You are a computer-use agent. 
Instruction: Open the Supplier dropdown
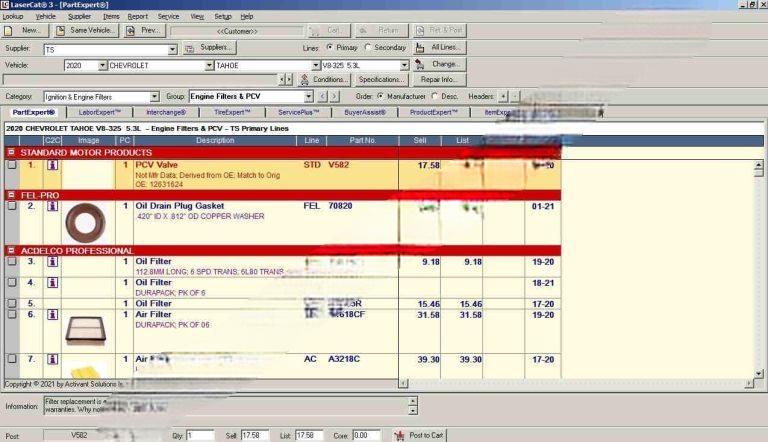[x=172, y=49]
